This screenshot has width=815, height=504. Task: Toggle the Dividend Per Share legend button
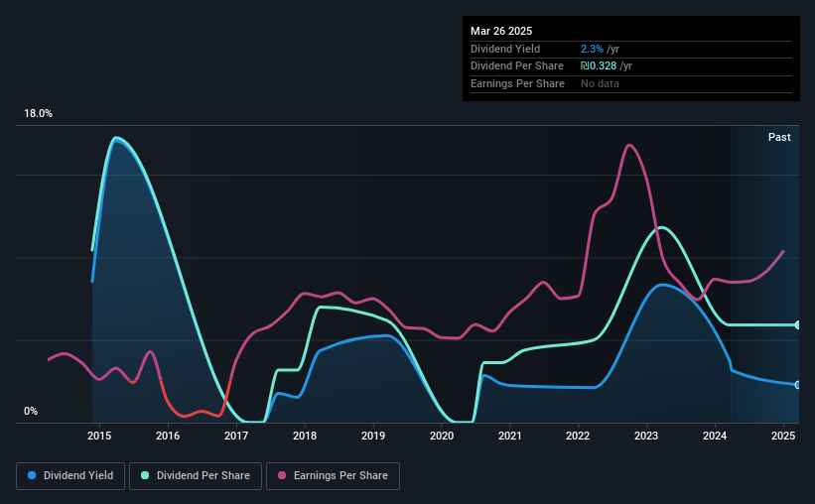(x=196, y=476)
